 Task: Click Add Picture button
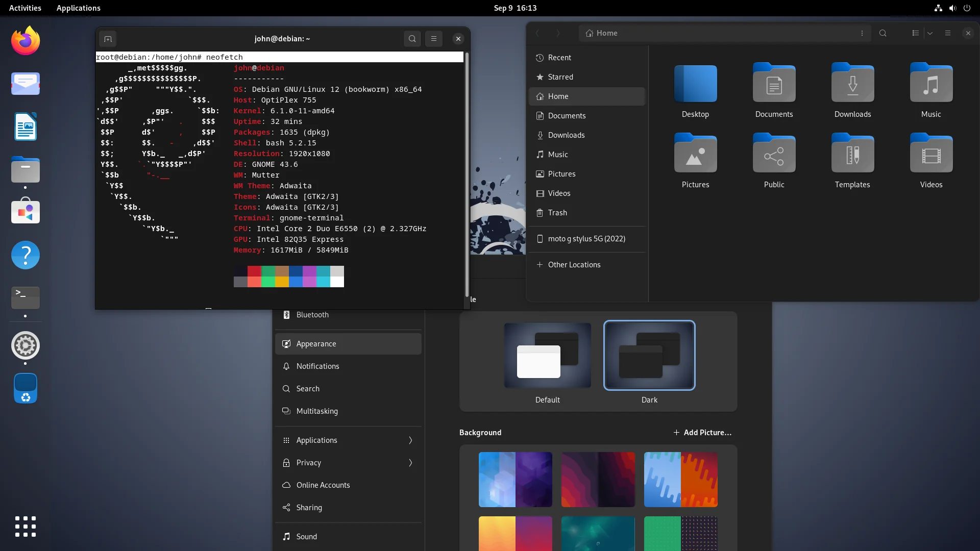coord(702,433)
